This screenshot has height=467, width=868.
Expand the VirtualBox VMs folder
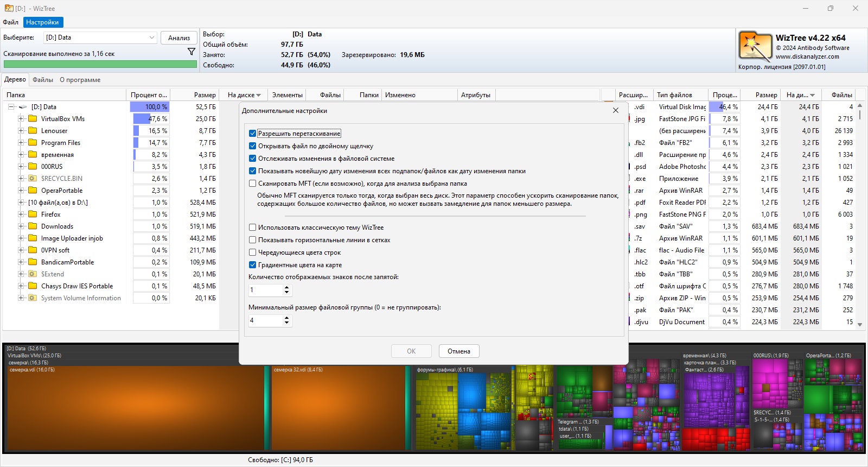point(21,118)
